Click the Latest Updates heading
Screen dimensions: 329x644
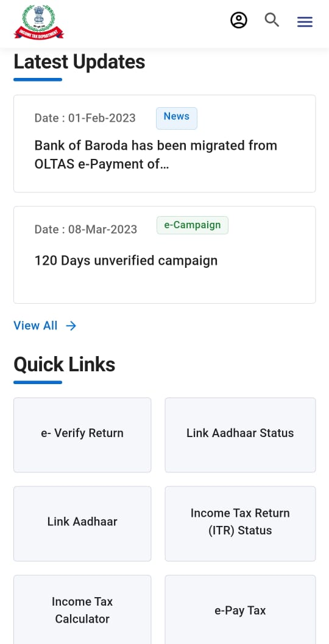79,62
